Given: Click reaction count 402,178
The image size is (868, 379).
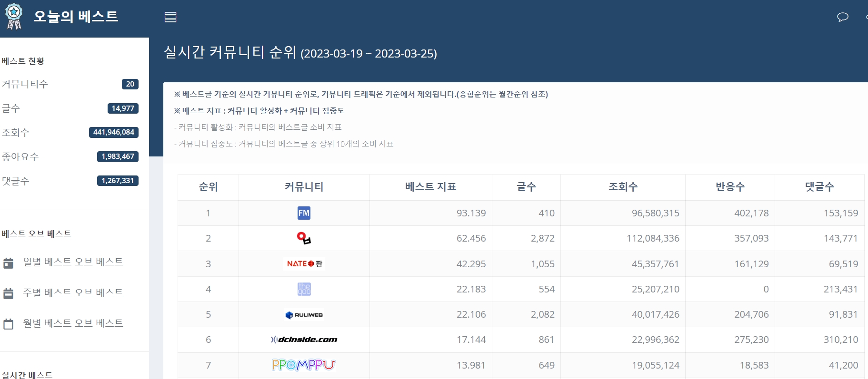Looking at the screenshot, I should tap(751, 213).
